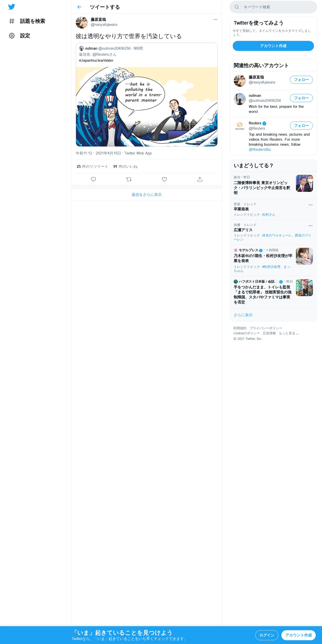Follow 藤原直哉 account
This screenshot has width=322, height=644.
point(301,80)
